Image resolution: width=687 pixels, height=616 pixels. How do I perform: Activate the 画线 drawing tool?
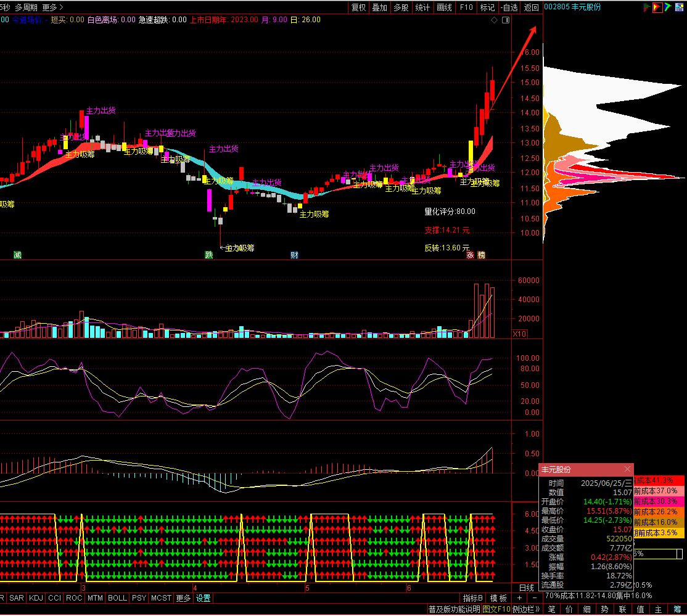tap(444, 7)
